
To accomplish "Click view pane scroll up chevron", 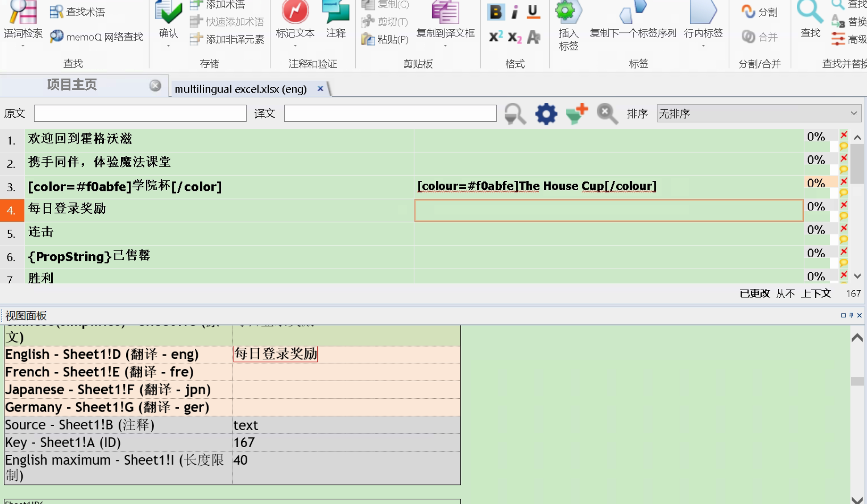I will (857, 338).
